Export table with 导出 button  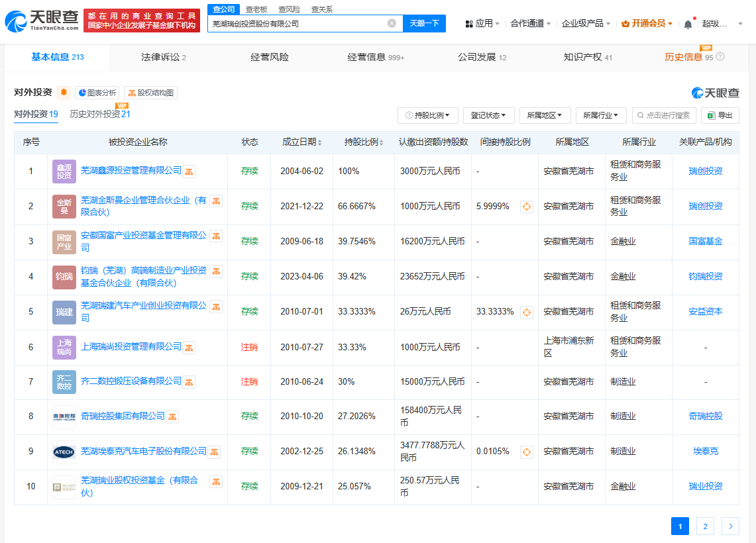click(x=720, y=115)
